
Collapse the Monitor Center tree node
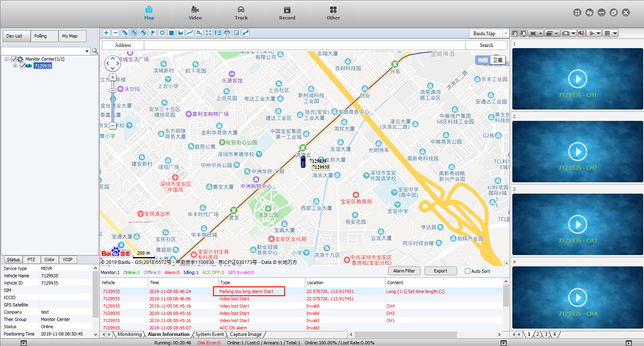(7, 59)
